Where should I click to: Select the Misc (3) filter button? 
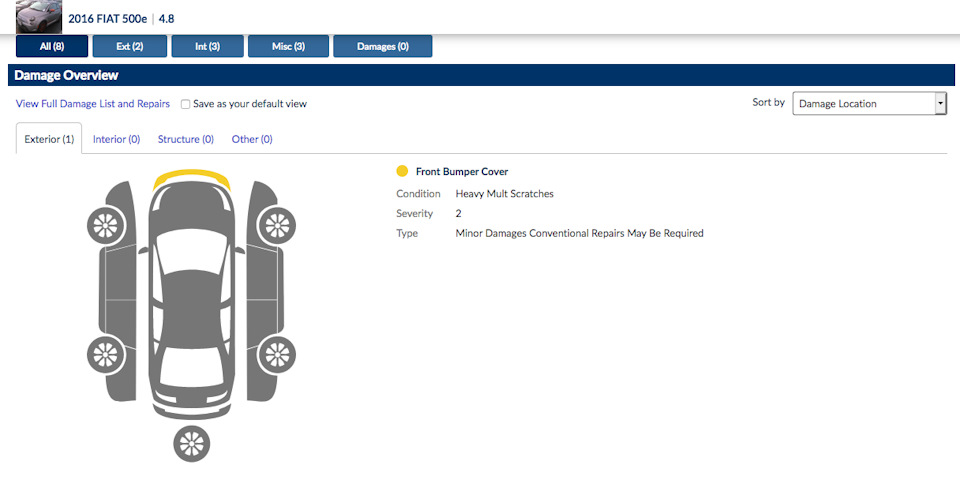tap(288, 47)
